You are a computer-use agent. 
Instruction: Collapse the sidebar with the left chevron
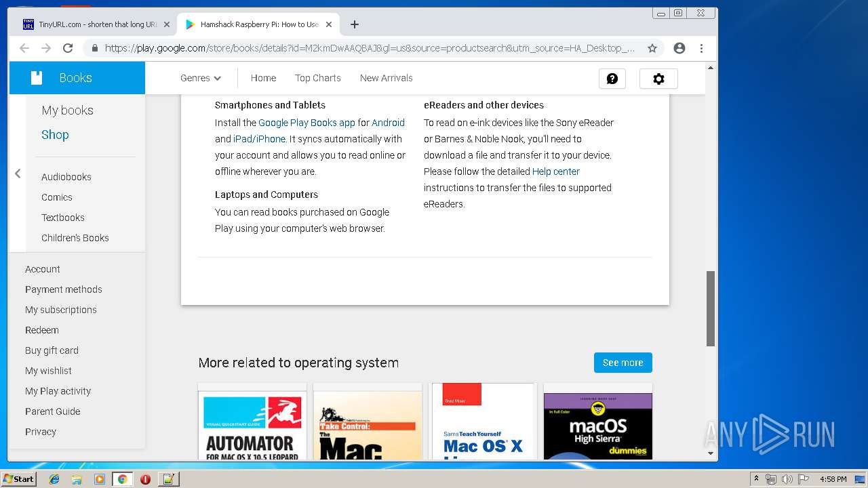18,174
